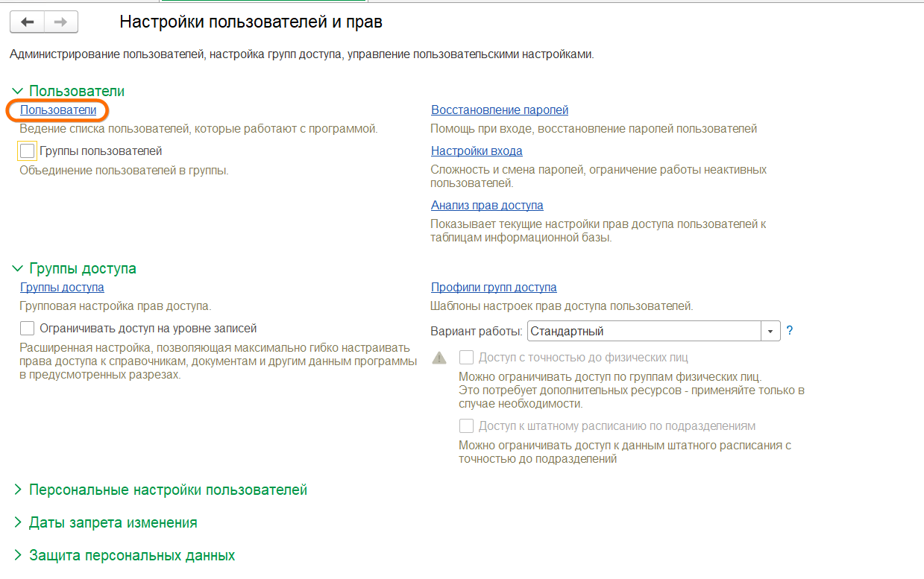The image size is (924, 579).
Task: Check Доступ с точностью до физических лиц
Action: pyautogui.click(x=467, y=357)
